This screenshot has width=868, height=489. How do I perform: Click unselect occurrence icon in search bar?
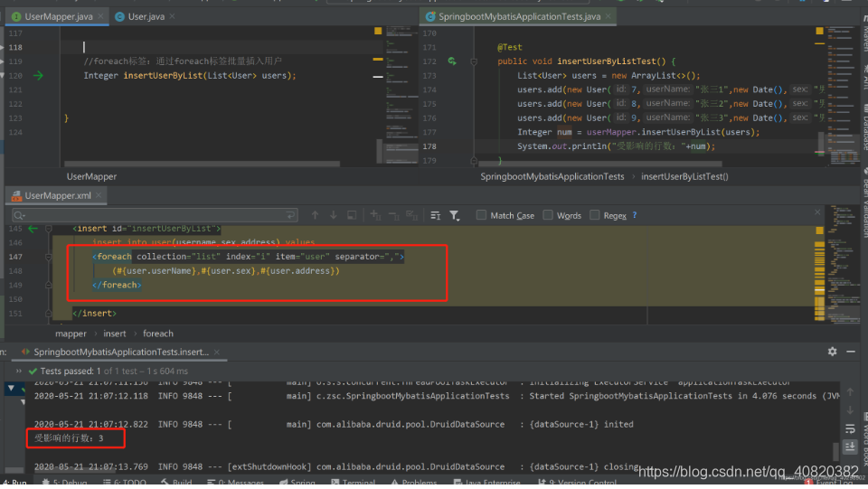393,215
